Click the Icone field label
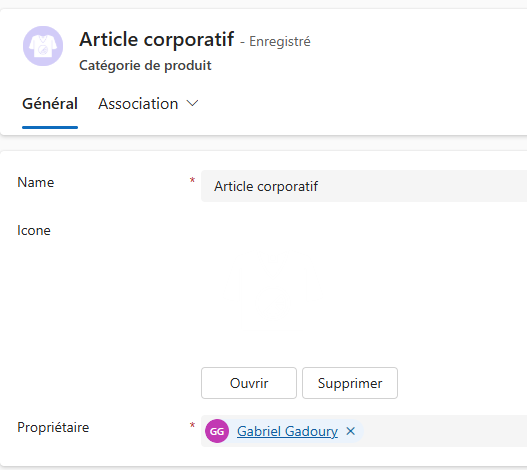This screenshot has width=527, height=470. click(x=34, y=231)
